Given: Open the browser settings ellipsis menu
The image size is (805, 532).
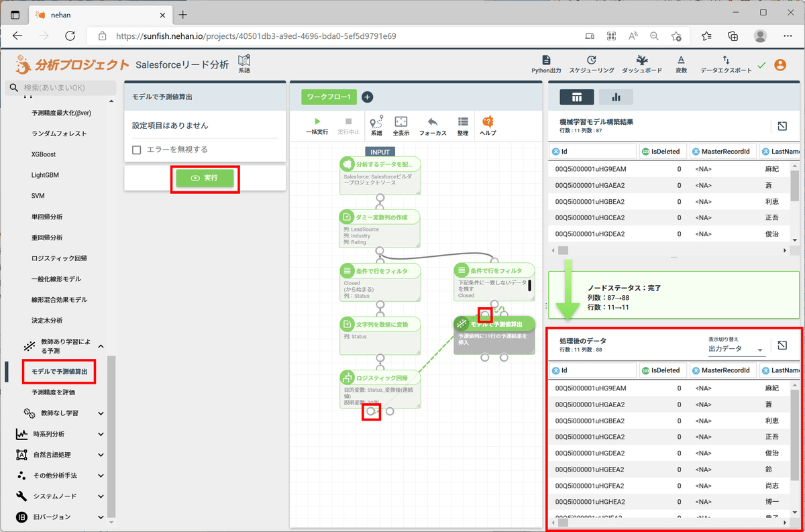Looking at the screenshot, I should (x=787, y=36).
